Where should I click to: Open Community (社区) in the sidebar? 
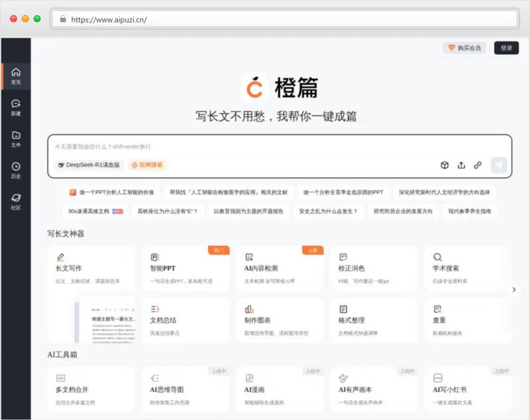16,201
